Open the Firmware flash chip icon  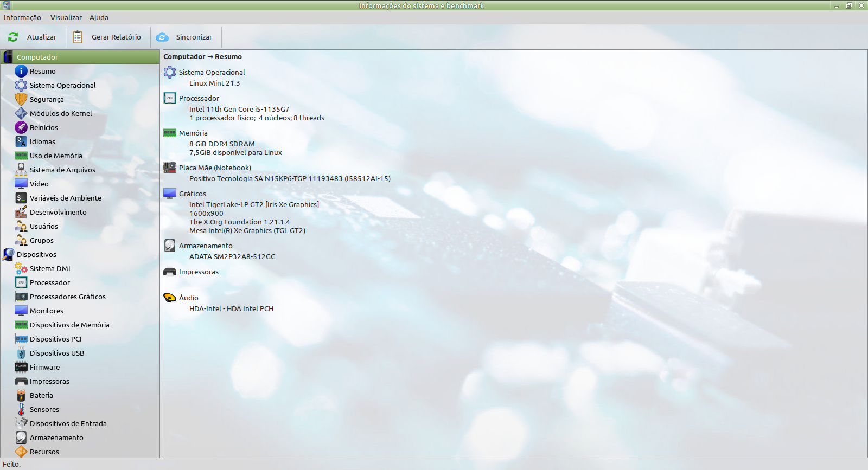click(x=21, y=367)
